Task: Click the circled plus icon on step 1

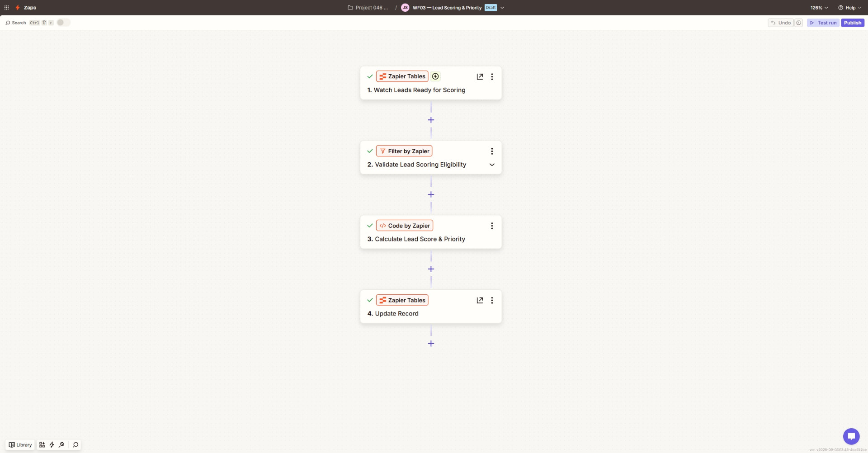Action: tap(435, 76)
